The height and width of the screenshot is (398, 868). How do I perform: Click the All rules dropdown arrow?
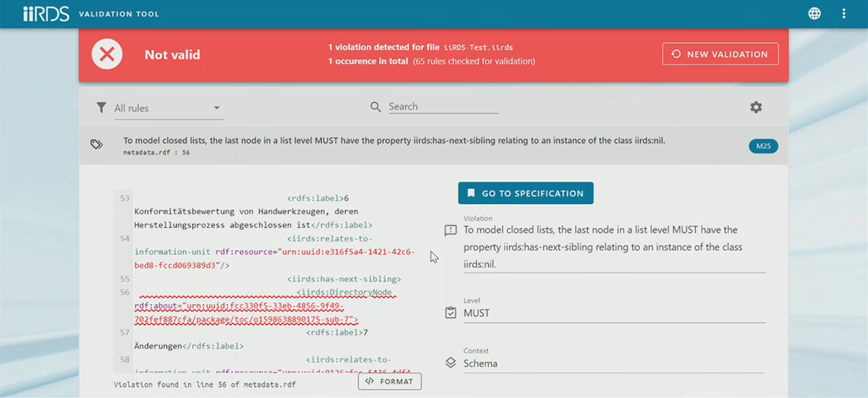(x=216, y=109)
